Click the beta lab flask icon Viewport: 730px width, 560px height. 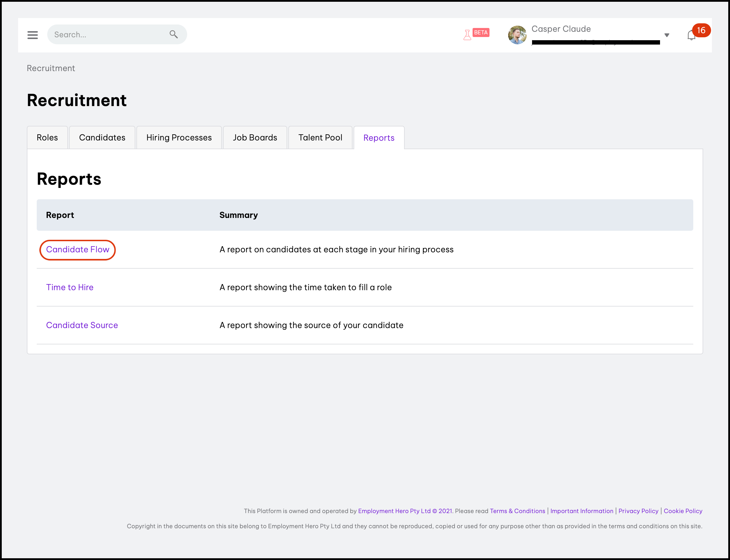pos(467,35)
